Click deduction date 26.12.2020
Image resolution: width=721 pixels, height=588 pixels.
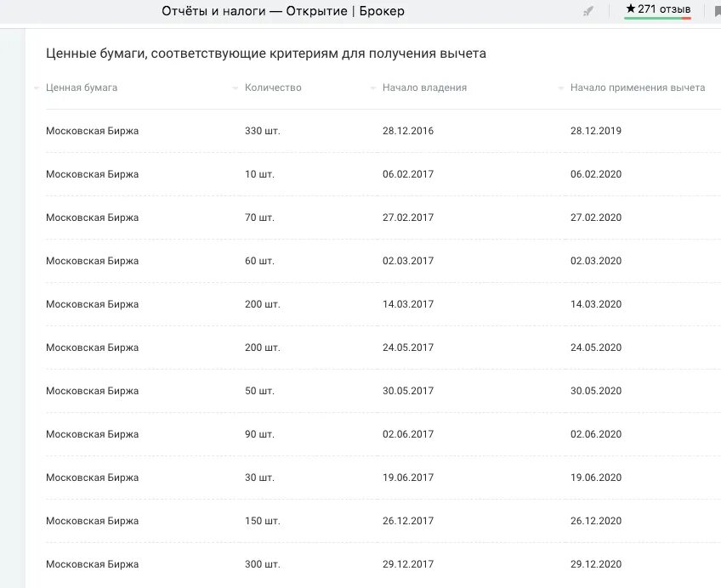click(x=596, y=521)
